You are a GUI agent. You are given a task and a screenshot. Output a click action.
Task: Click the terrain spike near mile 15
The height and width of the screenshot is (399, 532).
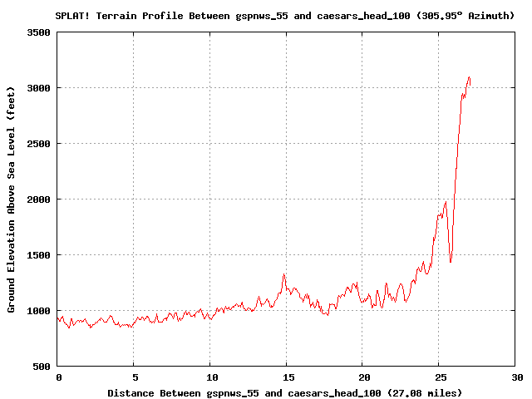(x=284, y=275)
